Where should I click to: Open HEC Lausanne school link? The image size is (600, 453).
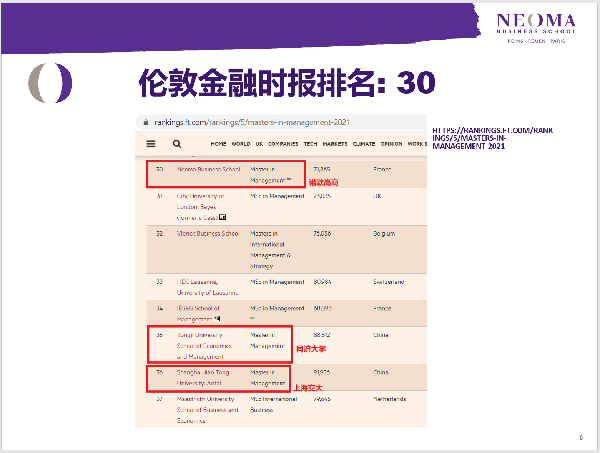207,287
